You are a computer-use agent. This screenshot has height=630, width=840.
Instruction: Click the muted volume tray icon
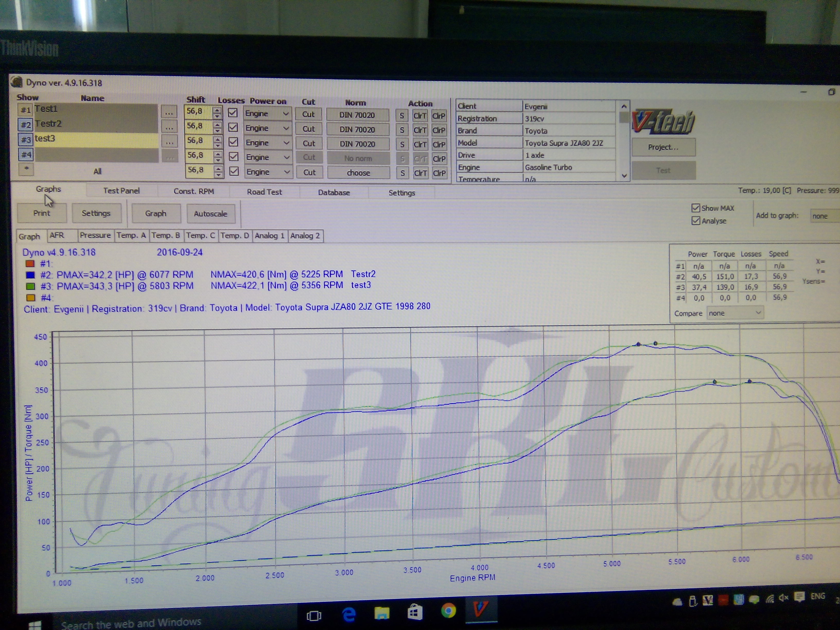tap(783, 598)
